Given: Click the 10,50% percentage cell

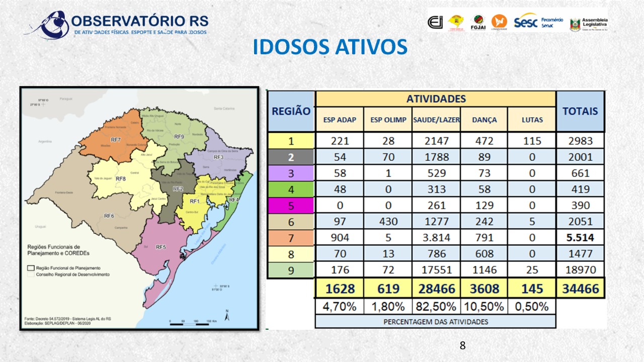Looking at the screenshot, I should pos(484,306).
